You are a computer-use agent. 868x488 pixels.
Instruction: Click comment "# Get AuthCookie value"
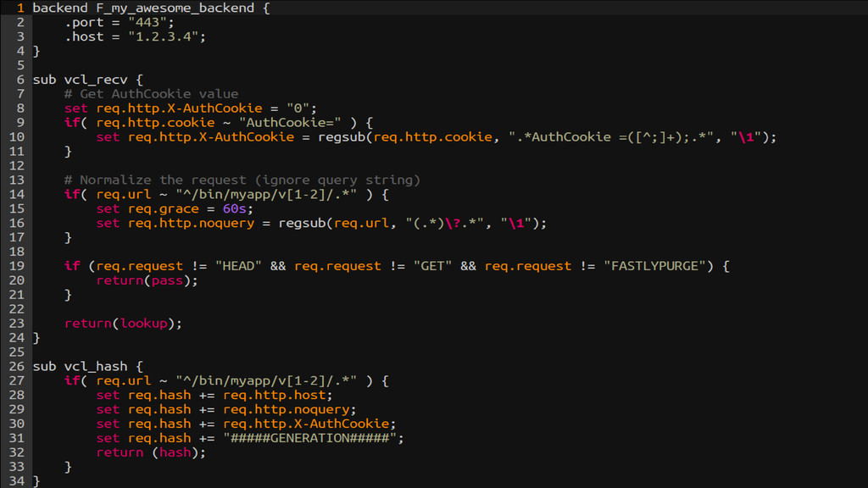click(x=151, y=94)
